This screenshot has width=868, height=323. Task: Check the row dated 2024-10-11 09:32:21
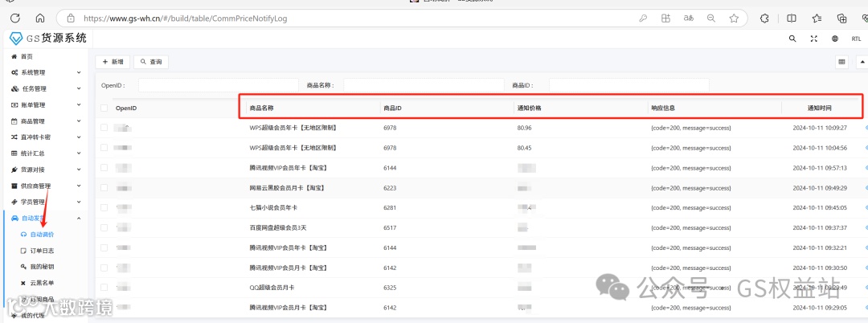(x=104, y=247)
